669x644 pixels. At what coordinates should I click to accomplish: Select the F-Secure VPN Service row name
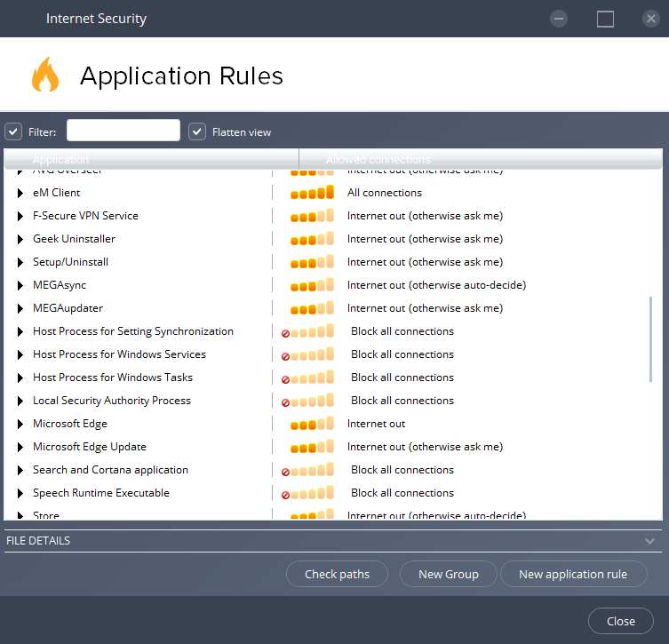tap(85, 215)
